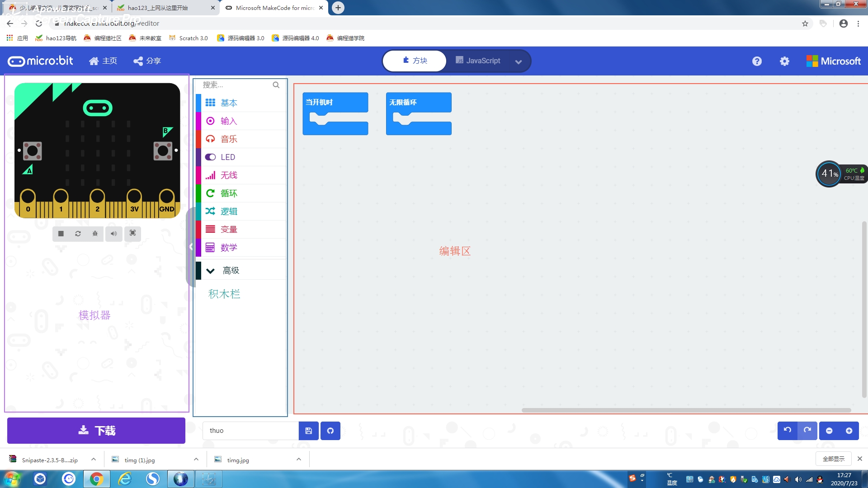Viewport: 868px width, 488px height.
Task: Switch to the Microsoft MakeCode browser tab
Action: point(274,8)
